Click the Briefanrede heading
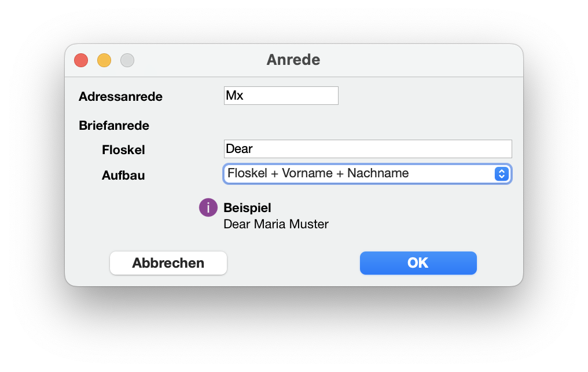 pyautogui.click(x=114, y=125)
